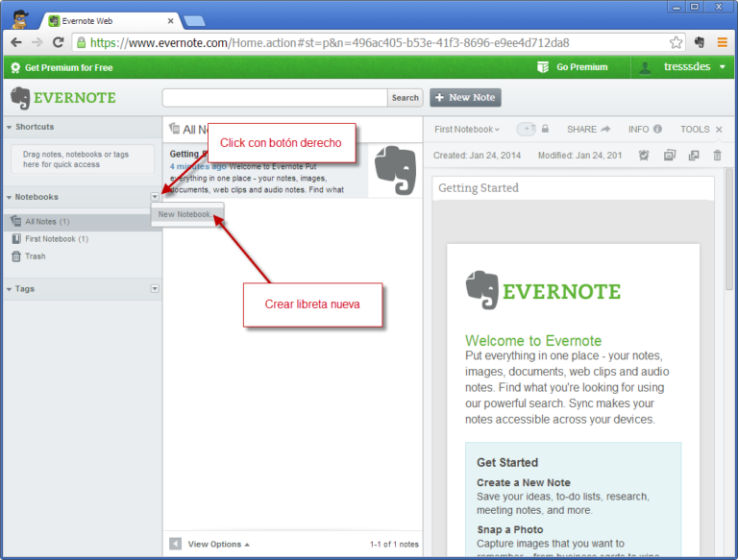Click the browser address bar URL
The image size is (738, 560).
point(330,43)
